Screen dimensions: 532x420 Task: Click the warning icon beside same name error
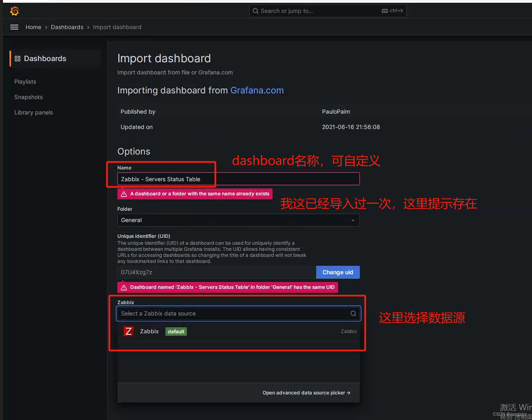(124, 194)
